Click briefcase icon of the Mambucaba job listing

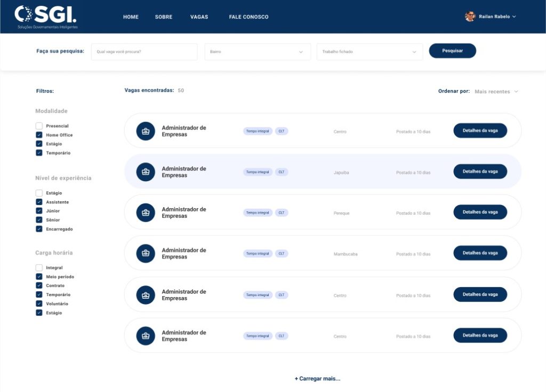[146, 254]
